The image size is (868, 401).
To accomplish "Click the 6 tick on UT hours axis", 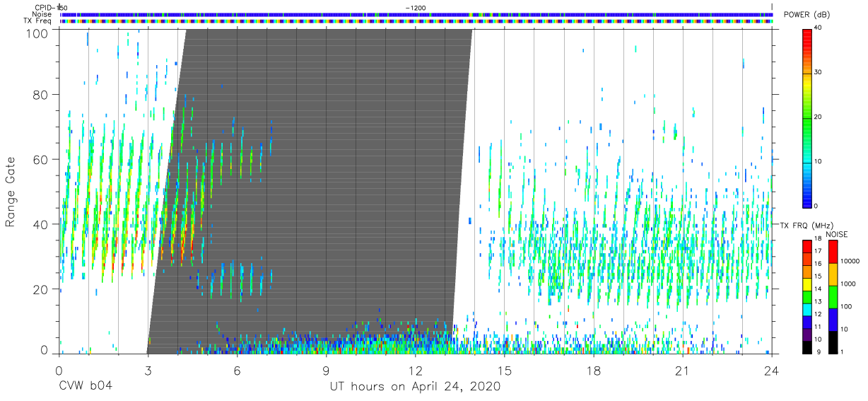I will point(237,370).
